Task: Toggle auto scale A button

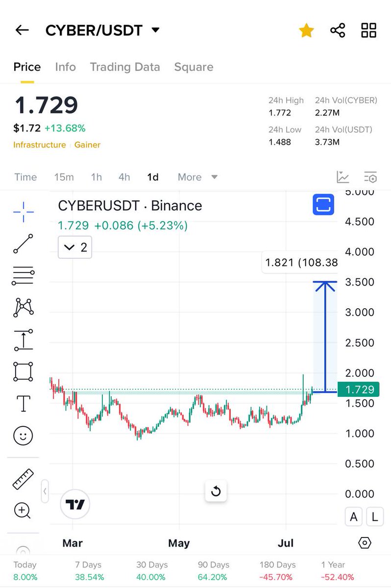Action: 354,516
